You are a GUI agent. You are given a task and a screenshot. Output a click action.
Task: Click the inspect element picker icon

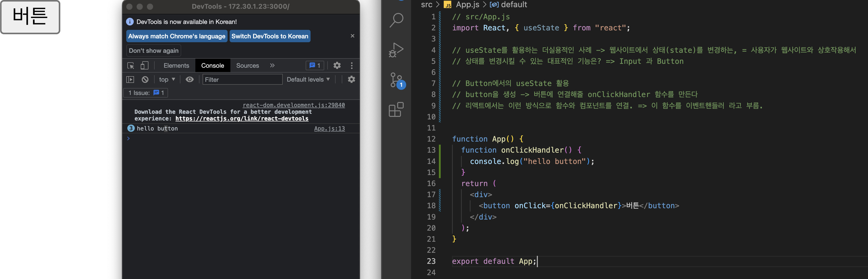(x=130, y=66)
